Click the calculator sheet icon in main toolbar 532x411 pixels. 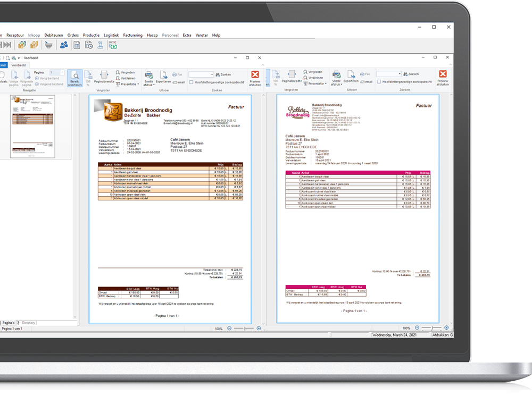pyautogui.click(x=77, y=45)
